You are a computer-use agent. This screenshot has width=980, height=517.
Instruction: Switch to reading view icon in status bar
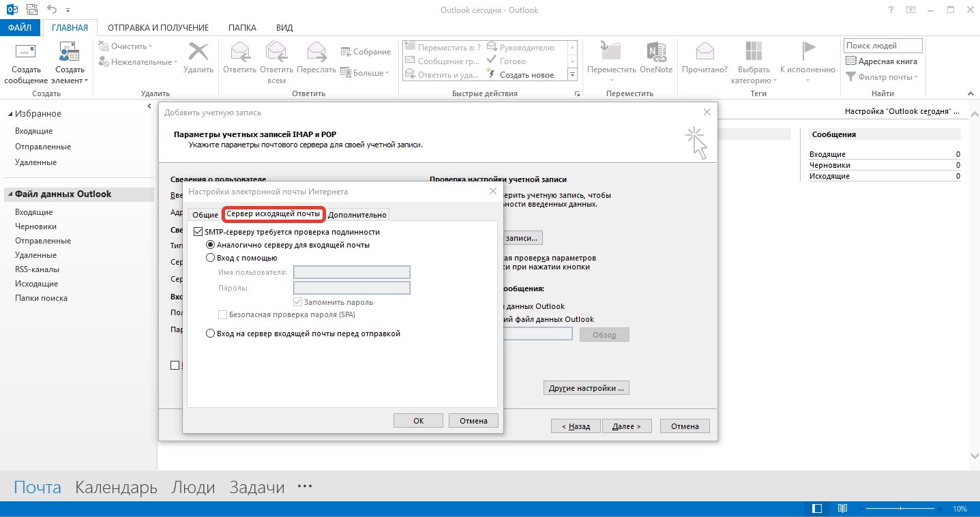[842, 509]
